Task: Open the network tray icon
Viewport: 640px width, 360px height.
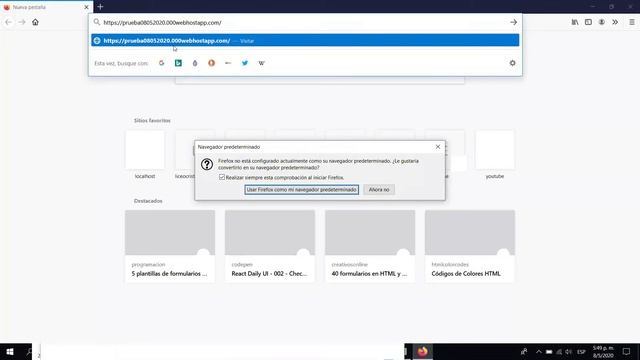Action: 559,352
